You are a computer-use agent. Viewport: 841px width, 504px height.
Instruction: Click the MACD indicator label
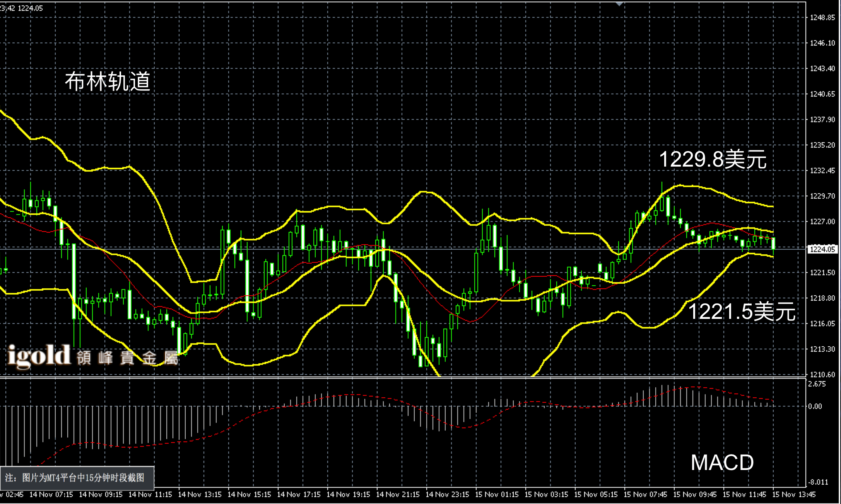click(722, 462)
